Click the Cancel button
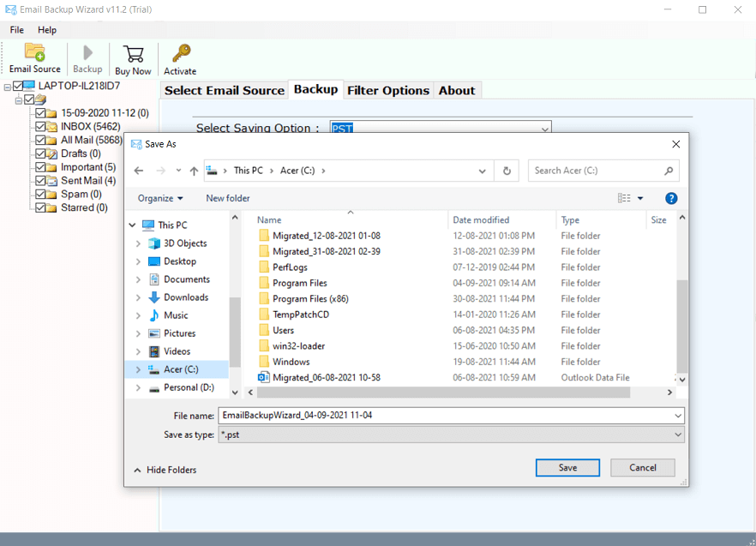 pos(642,467)
